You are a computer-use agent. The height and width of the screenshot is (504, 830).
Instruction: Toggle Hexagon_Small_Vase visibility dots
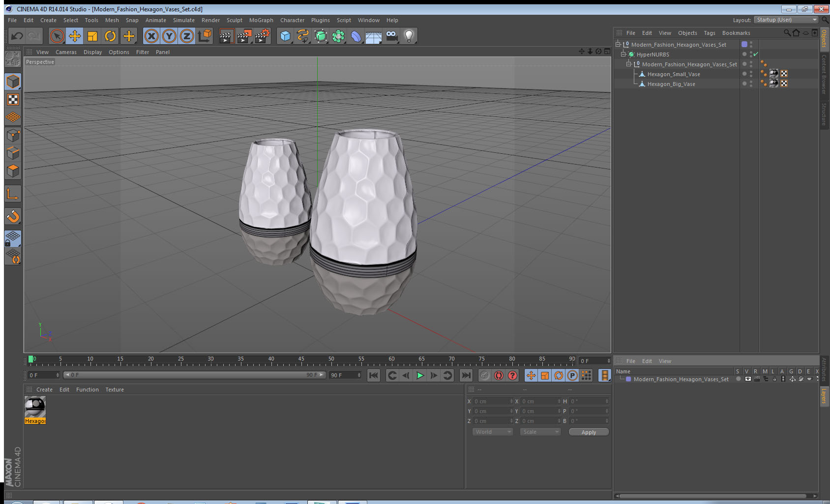coord(751,74)
